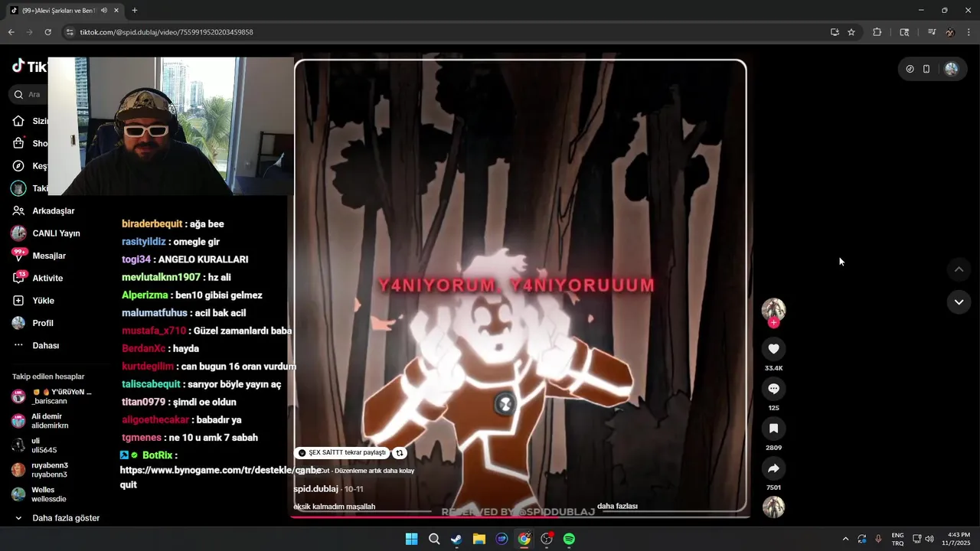This screenshot has width=980, height=551.
Task: Open the TikTok coins icon in the top pill
Action: [x=910, y=69]
